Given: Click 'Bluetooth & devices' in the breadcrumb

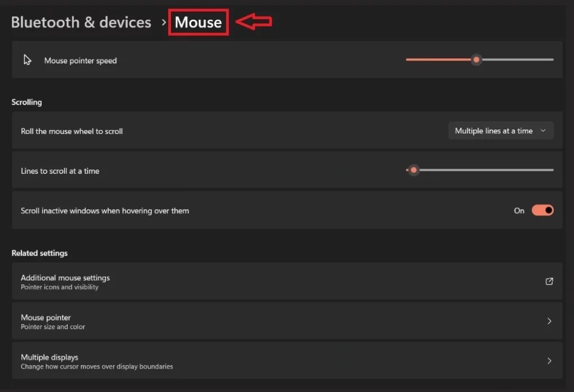Looking at the screenshot, I should point(81,22).
